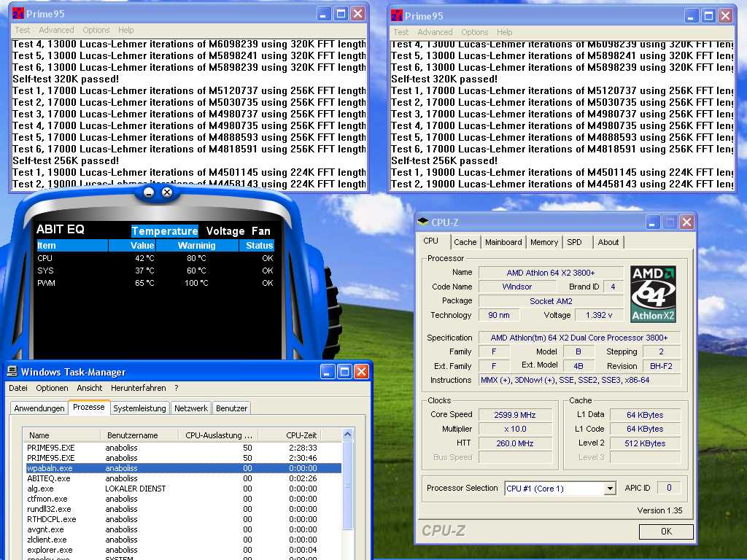Click the OK button in CPU-Z
The height and width of the screenshot is (560, 747).
[x=666, y=532]
